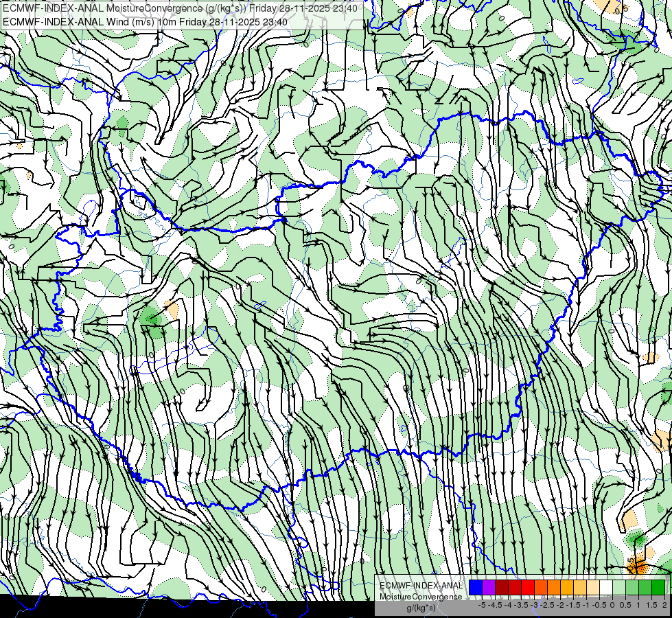Click the 'MoistureConvergence' legend label
Screen dimensions: 672x618
tap(421, 597)
